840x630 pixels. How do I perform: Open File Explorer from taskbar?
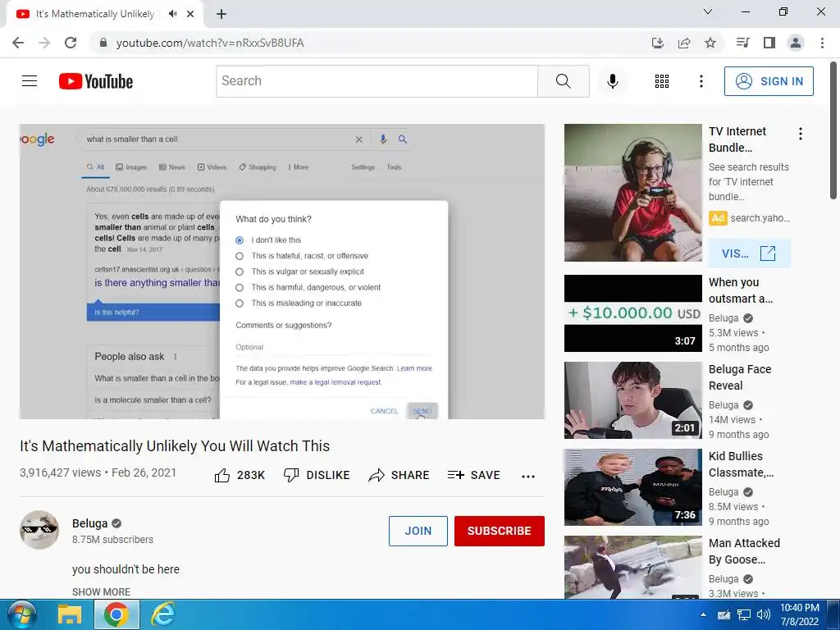[70, 614]
